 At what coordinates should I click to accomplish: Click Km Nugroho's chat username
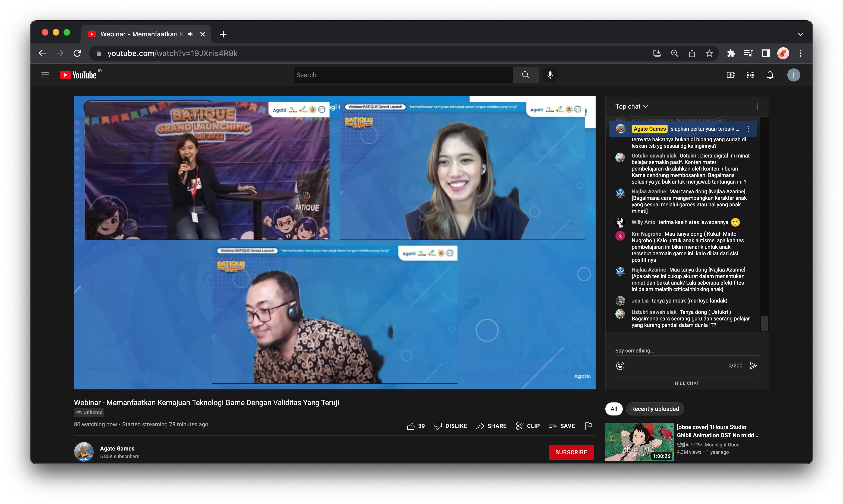[646, 234]
